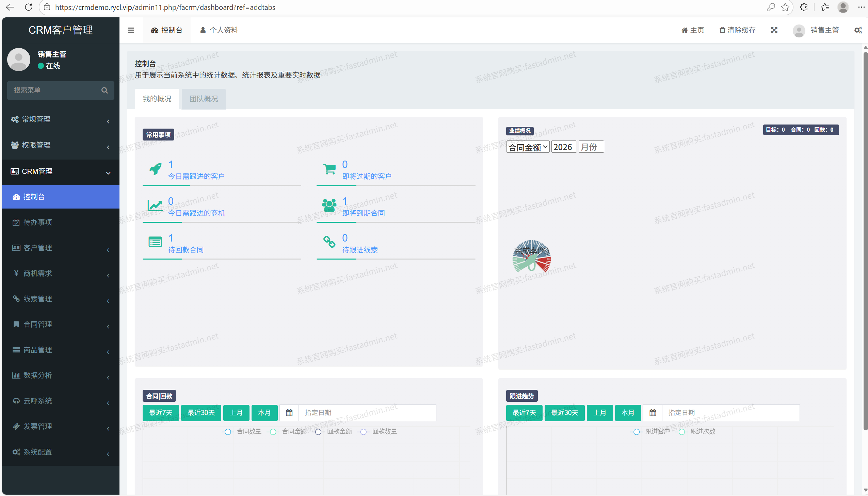
Task: Expand the 客户管理 sidebar menu
Action: click(x=38, y=248)
